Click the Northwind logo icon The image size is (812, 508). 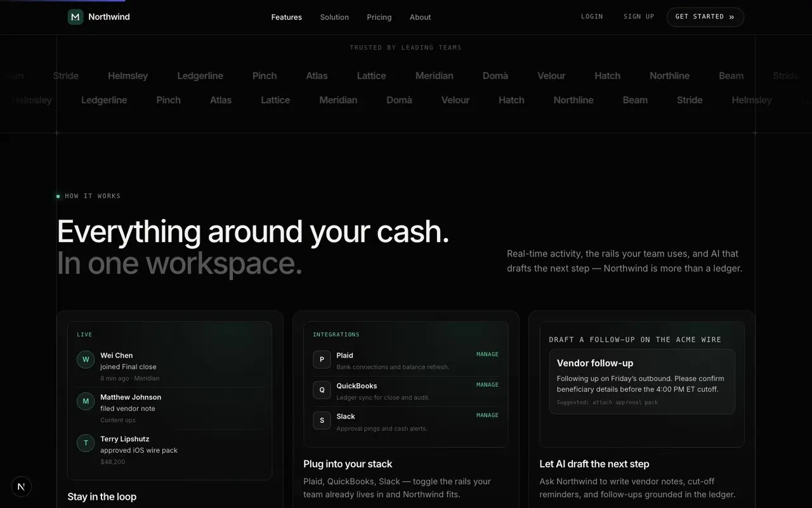75,17
